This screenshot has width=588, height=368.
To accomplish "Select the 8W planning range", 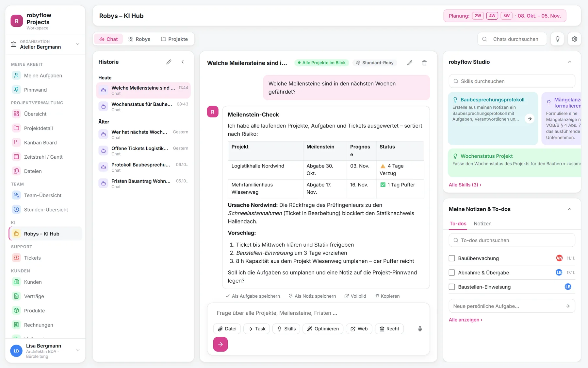I will pyautogui.click(x=507, y=16).
